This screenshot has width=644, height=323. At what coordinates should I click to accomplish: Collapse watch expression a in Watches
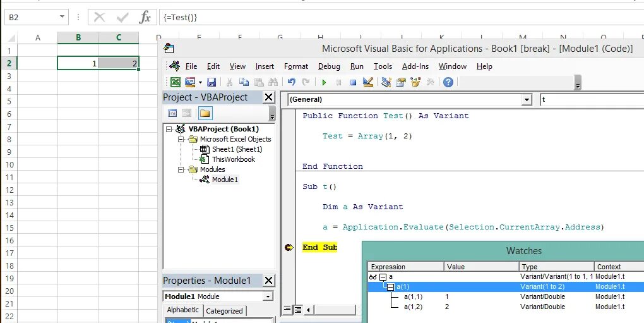[x=383, y=277]
